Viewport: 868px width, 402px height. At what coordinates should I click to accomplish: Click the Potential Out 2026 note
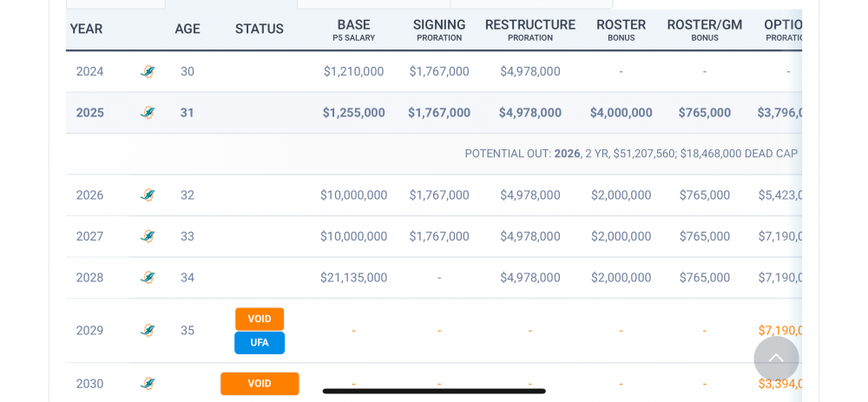click(x=630, y=154)
